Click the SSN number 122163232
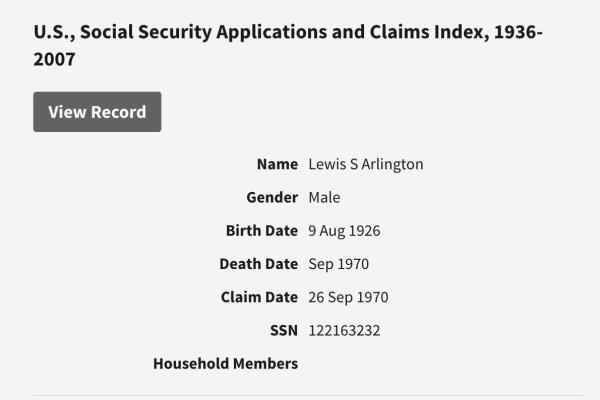Screen dimensions: 600x400 coord(344,330)
